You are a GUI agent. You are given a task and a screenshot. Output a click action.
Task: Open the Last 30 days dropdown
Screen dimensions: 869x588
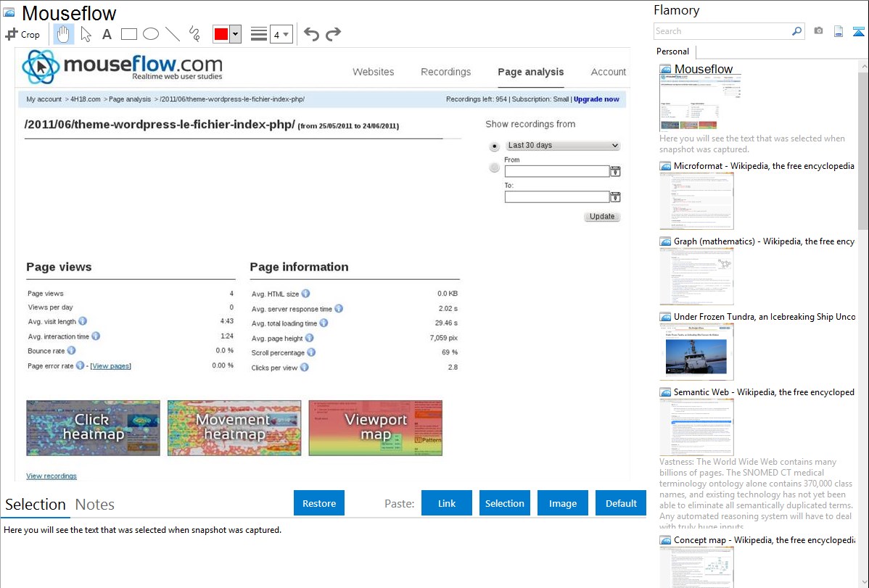562,145
